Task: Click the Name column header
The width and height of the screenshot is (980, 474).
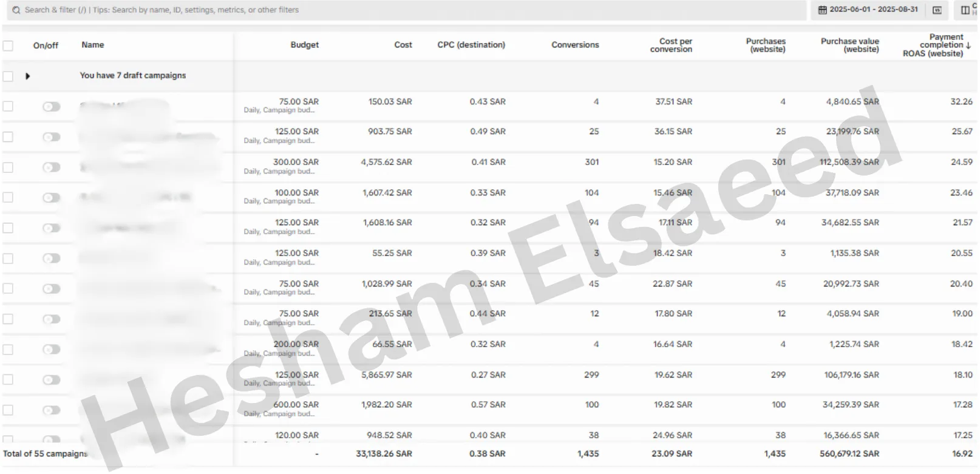Action: pyautogui.click(x=93, y=45)
